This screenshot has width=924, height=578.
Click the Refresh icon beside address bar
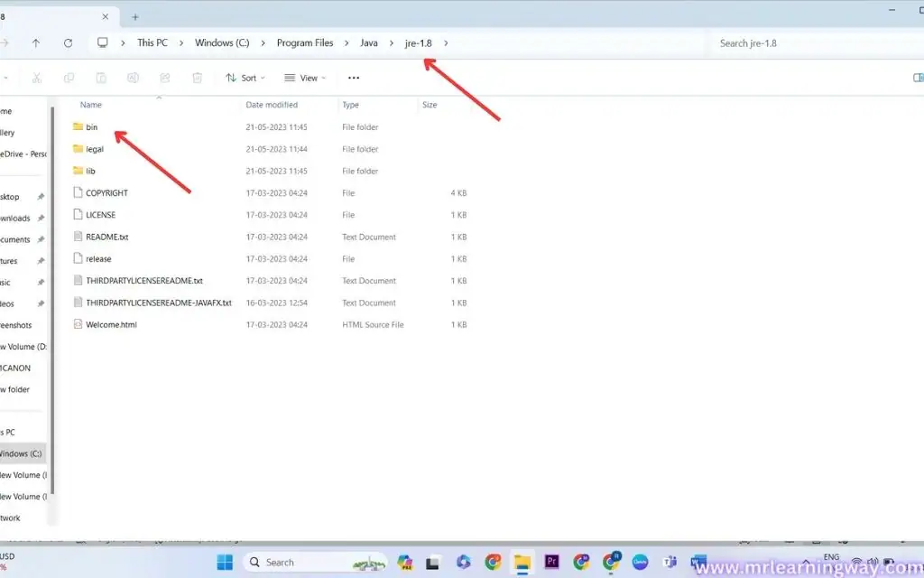pos(69,43)
